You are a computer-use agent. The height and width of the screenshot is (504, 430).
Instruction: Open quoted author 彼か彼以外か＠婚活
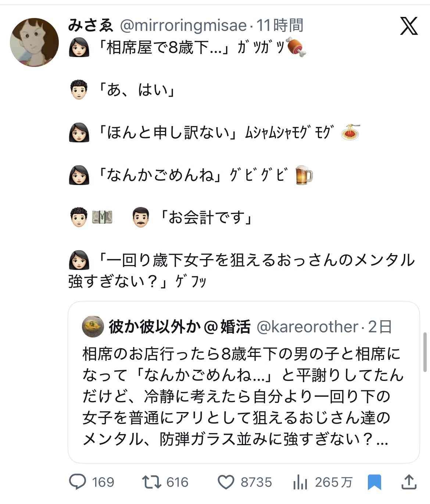pos(180,326)
